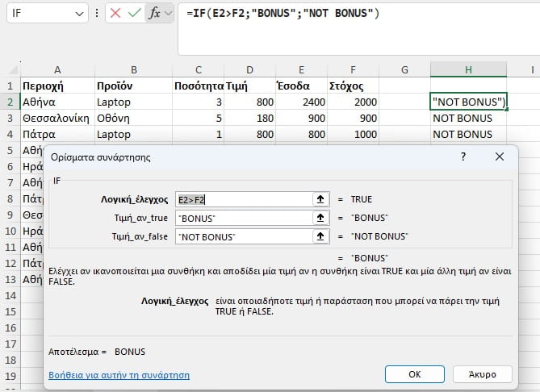Click the Τιμή header cell in row 1
Screen dimensions: 540x392
(x=249, y=85)
